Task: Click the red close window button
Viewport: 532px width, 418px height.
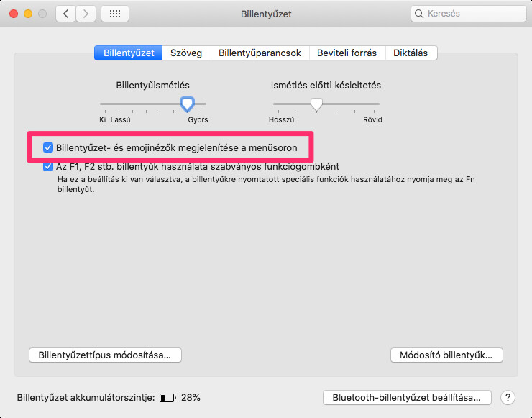Action: (14, 14)
